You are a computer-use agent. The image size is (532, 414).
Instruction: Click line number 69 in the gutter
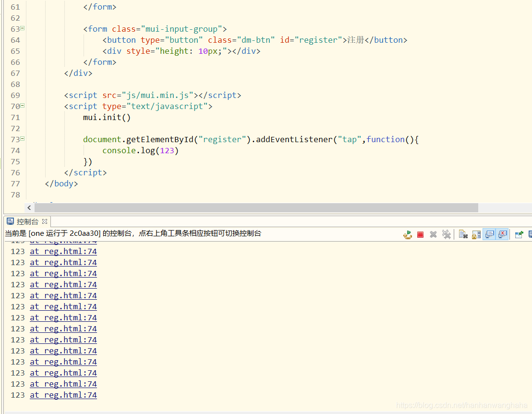click(x=15, y=96)
